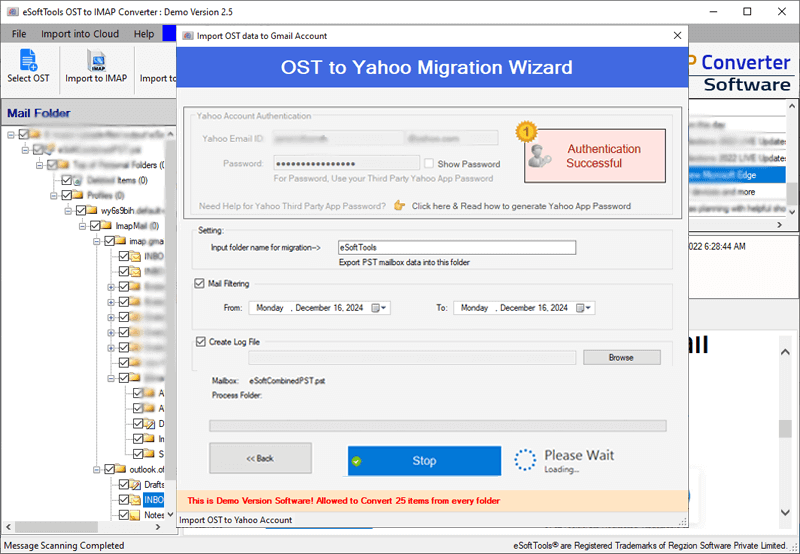Viewport: 800px width, 554px height.
Task: Open the From date dropdown arrow
Action: [384, 308]
